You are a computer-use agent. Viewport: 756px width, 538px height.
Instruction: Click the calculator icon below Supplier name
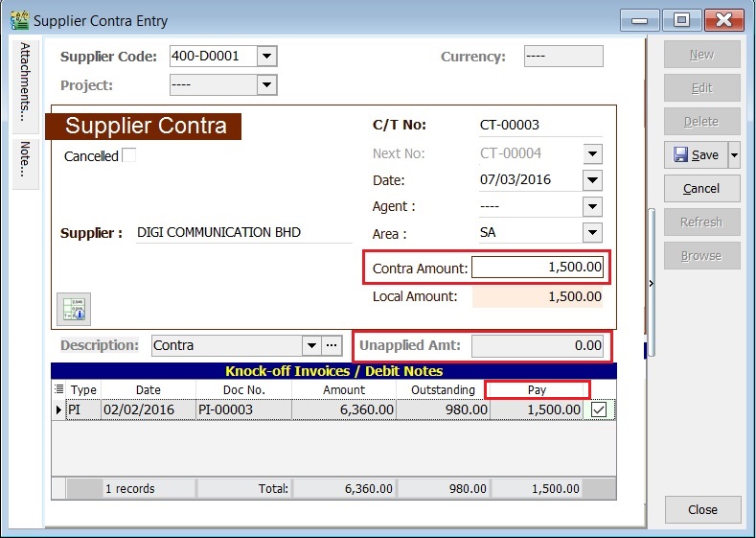74,309
